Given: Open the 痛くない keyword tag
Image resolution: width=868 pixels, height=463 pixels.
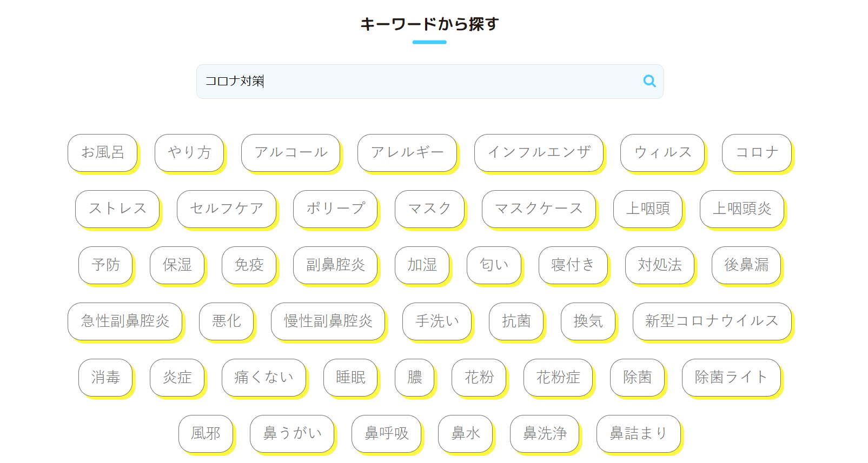Looking at the screenshot, I should pyautogui.click(x=264, y=378).
